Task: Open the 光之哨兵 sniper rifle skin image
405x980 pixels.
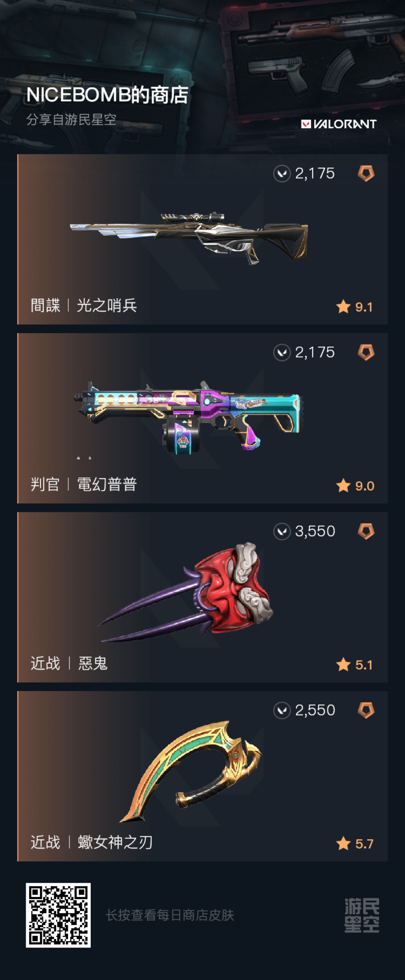Action: [189, 238]
